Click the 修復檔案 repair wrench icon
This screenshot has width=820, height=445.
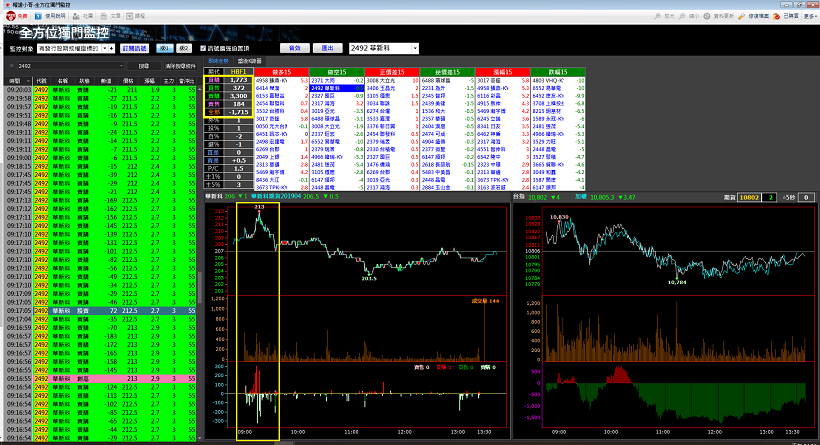[742, 16]
